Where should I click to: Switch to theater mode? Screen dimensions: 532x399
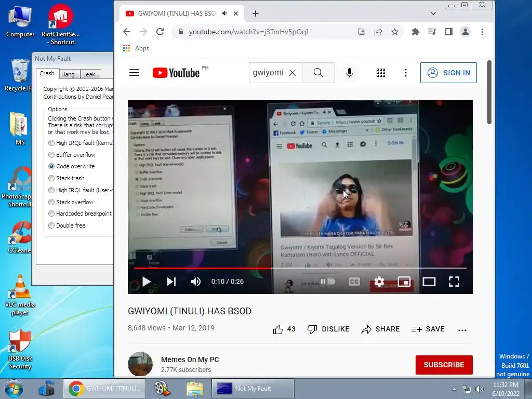tap(429, 282)
